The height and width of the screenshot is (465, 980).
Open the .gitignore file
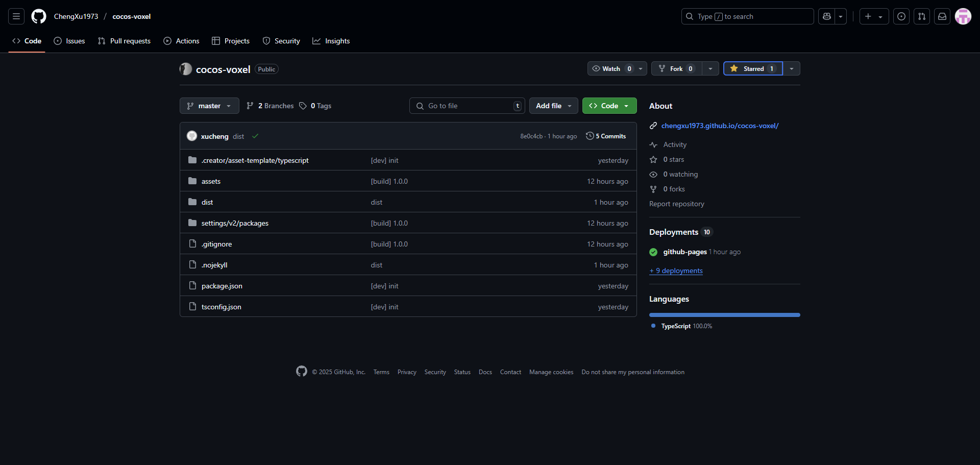click(x=216, y=244)
